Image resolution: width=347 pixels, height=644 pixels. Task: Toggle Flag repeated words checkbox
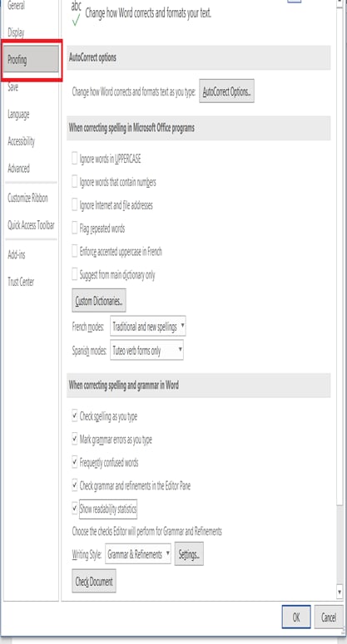click(74, 228)
